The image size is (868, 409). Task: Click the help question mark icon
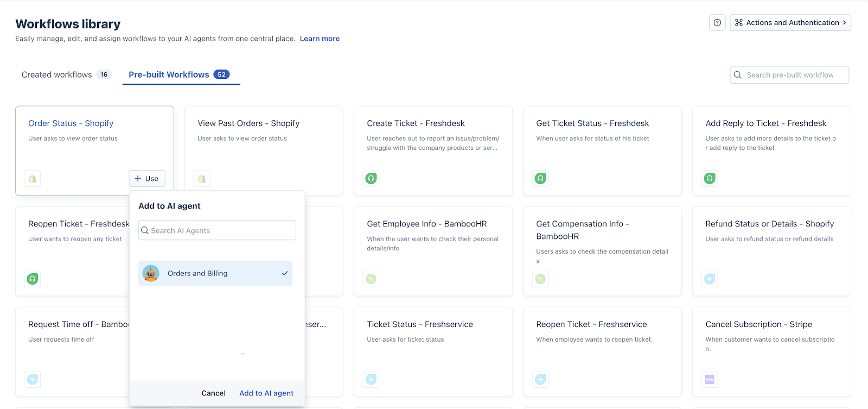coord(717,23)
